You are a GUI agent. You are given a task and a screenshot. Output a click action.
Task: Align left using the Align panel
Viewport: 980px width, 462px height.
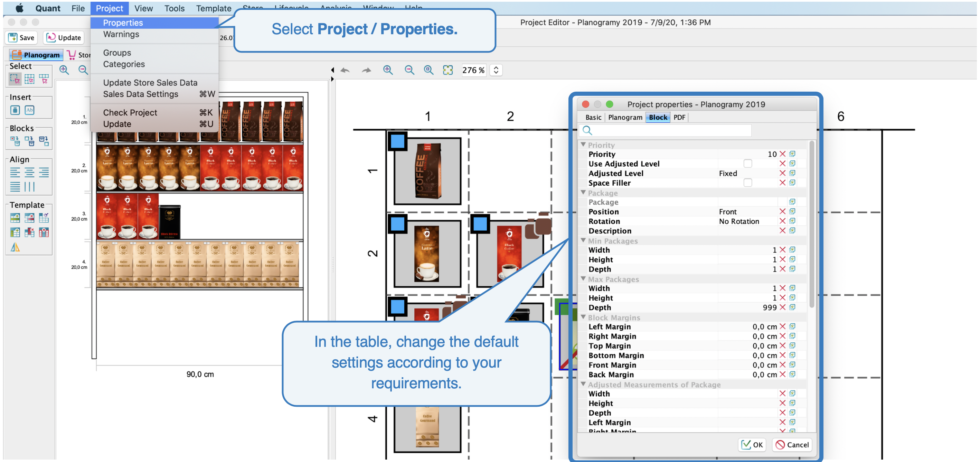pyautogui.click(x=15, y=173)
